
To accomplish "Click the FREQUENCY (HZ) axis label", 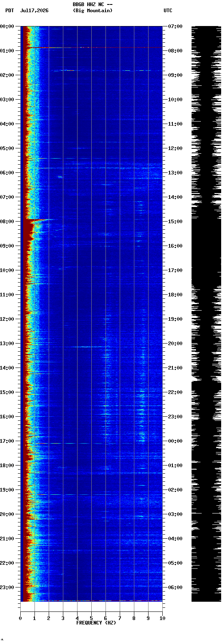I will tap(96, 623).
